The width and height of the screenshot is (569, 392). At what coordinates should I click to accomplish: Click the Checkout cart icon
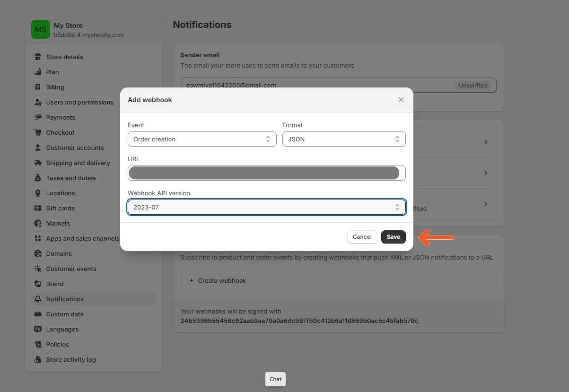[x=38, y=132]
